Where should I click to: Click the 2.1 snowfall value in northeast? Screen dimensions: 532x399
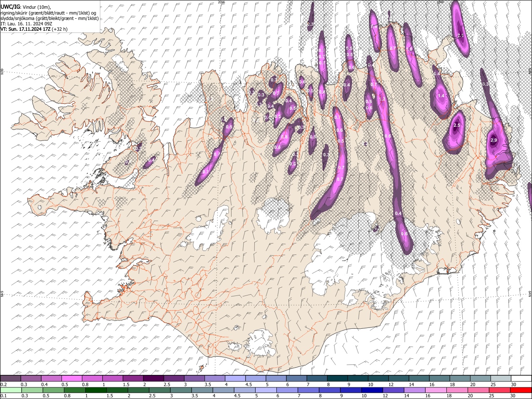(461, 35)
